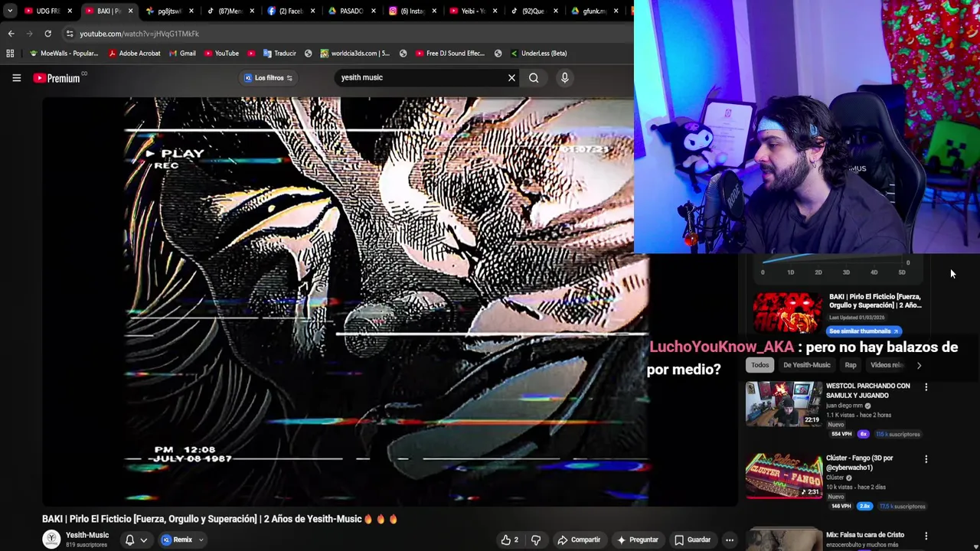980x551 pixels.
Task: Save the video with Guardar
Action: click(692, 540)
